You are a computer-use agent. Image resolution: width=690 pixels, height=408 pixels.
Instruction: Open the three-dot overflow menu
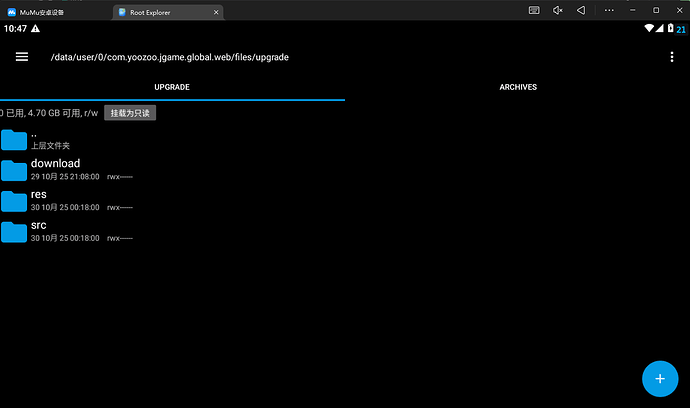click(672, 57)
